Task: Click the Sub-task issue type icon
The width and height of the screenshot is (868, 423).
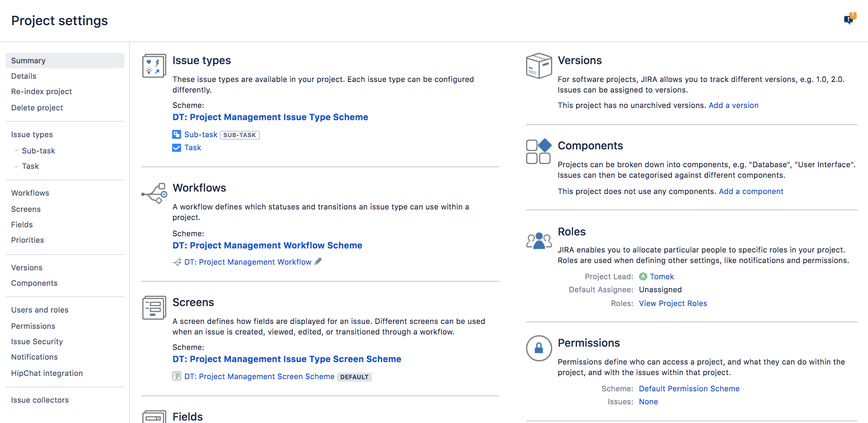Action: (177, 134)
